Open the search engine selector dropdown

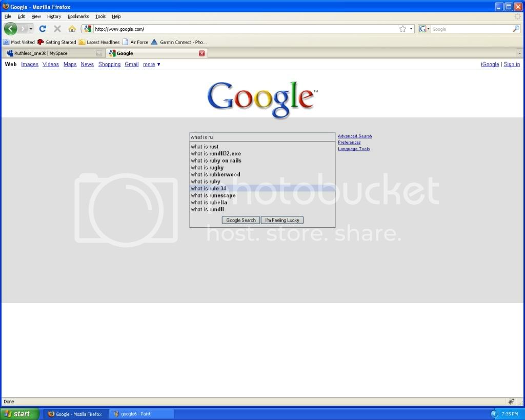424,29
